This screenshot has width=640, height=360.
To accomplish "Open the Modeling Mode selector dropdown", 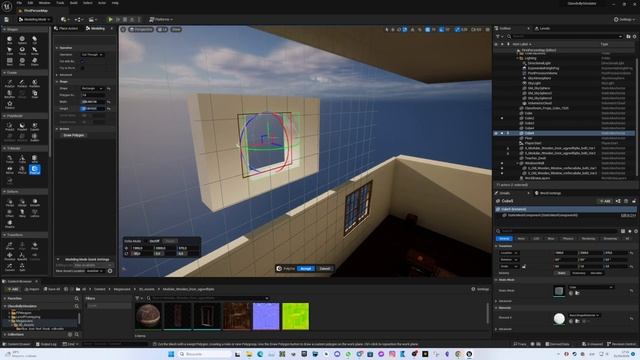I will pos(34,19).
